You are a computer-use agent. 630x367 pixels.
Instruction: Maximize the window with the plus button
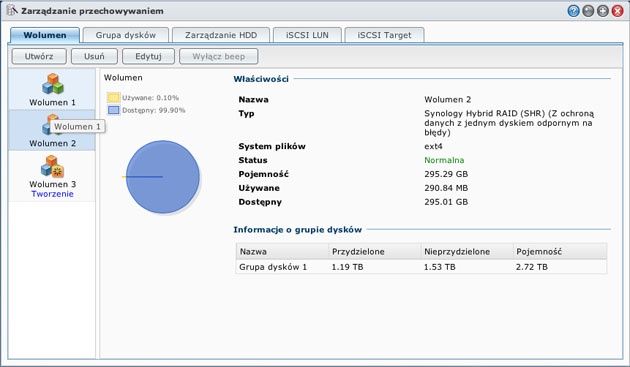point(603,11)
